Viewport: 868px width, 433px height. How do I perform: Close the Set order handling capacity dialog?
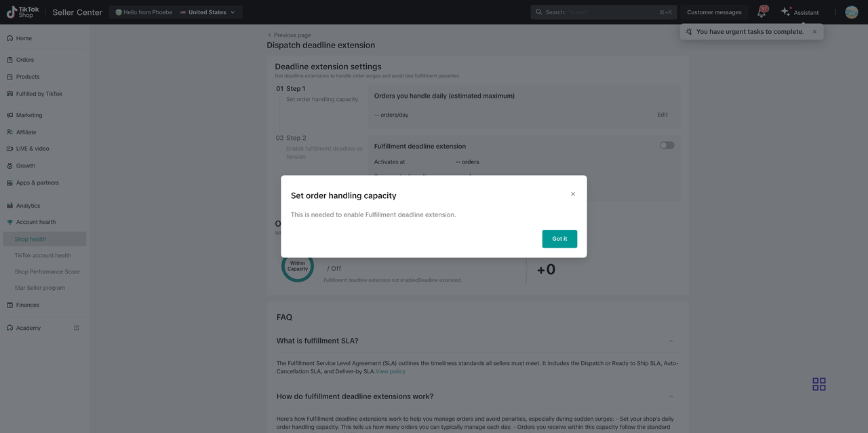coord(573,194)
